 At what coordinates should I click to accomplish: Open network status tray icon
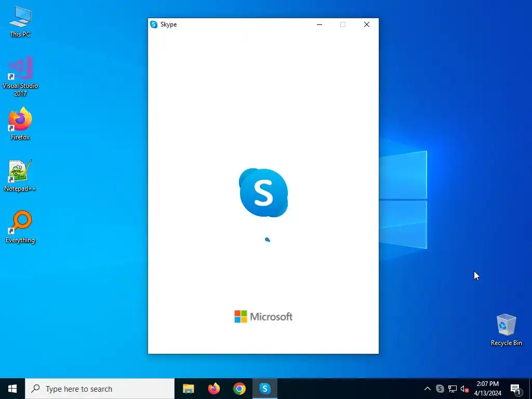[x=453, y=389]
